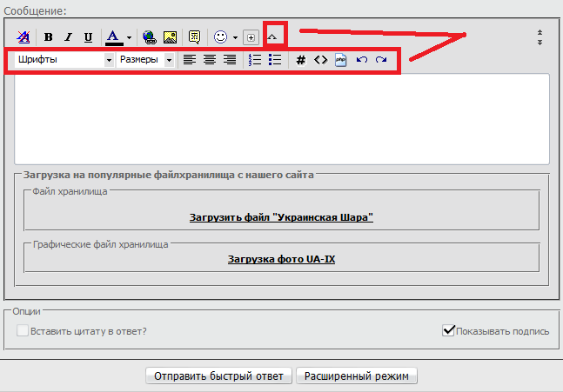Screen dimensions: 563x392
Task: Open the Шрифты font dropdown
Action: click(64, 59)
